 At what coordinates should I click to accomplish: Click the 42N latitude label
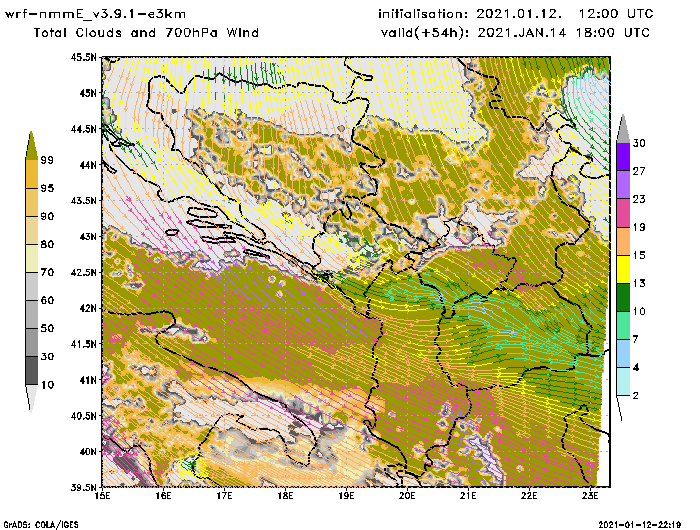(x=88, y=308)
